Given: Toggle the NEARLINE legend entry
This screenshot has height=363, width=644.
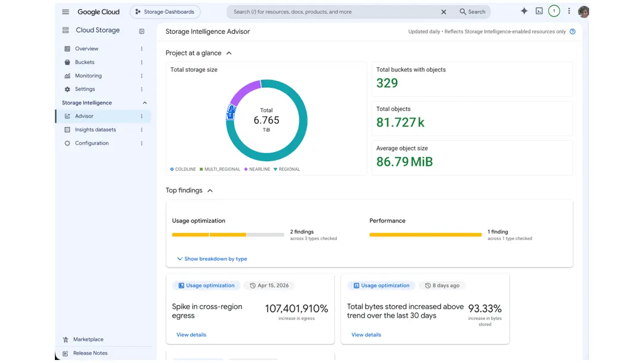Looking at the screenshot, I should [x=257, y=170].
